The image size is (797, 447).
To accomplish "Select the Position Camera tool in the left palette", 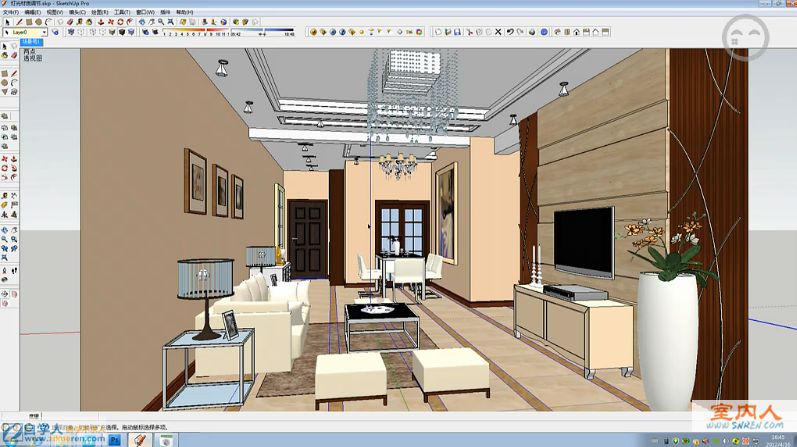I will (x=5, y=270).
